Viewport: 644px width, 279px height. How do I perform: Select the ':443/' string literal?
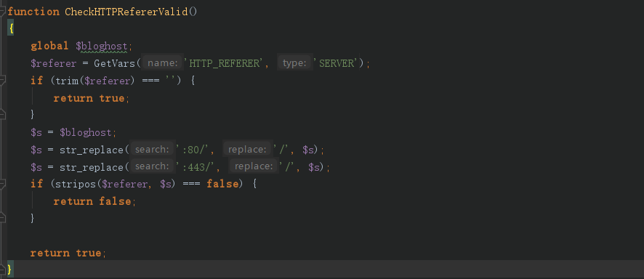(x=196, y=167)
